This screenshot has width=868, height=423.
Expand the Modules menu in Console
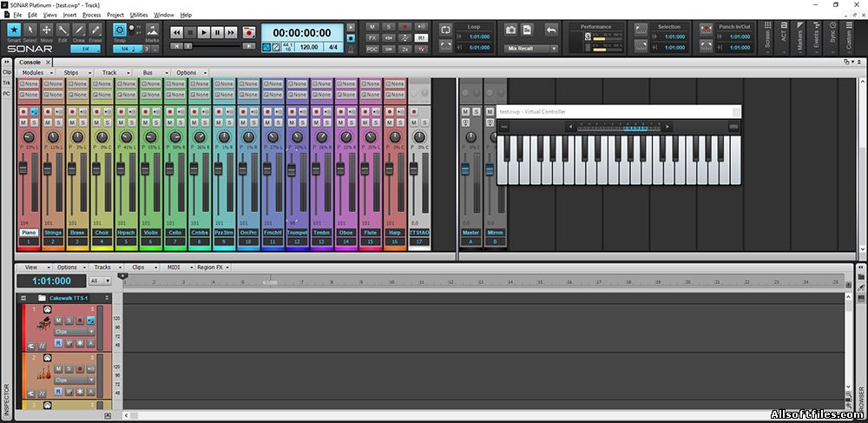[x=36, y=73]
